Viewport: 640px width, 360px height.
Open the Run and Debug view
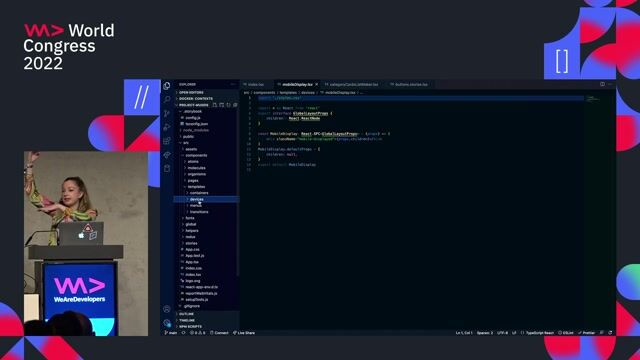[167, 127]
